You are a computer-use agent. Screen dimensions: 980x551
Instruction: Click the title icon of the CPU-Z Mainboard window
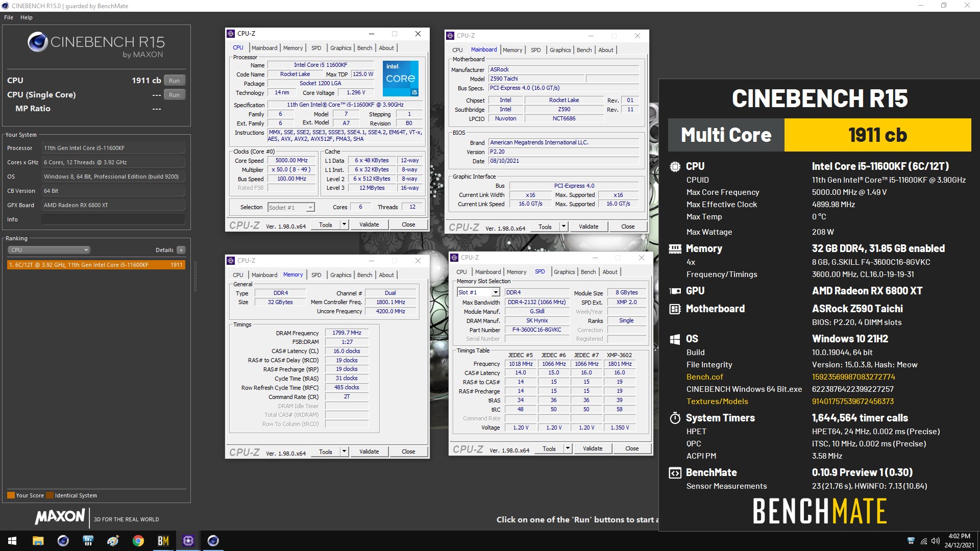(x=450, y=36)
